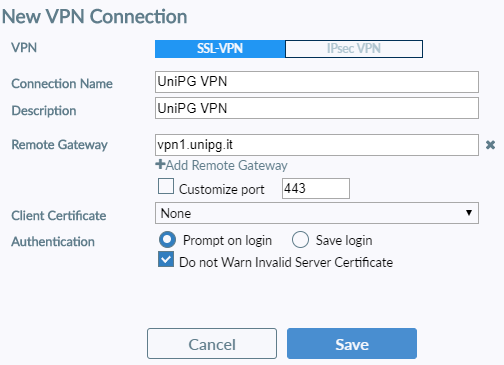The height and width of the screenshot is (365, 504).
Task: Uncheck Do not Warn Invalid Server Certificate
Action: (x=166, y=259)
